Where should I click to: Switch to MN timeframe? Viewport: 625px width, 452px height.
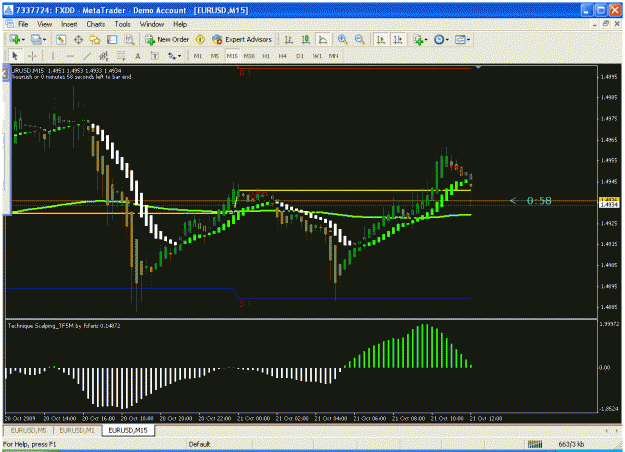point(334,56)
